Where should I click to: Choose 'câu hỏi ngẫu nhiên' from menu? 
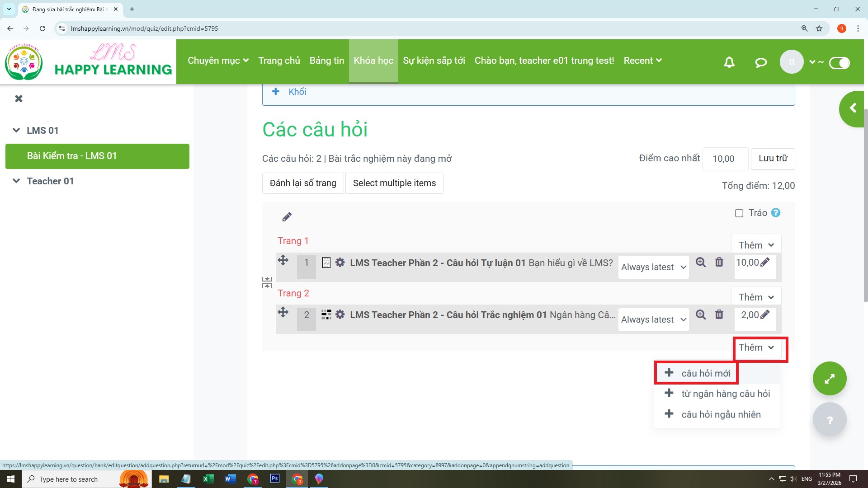click(x=721, y=414)
